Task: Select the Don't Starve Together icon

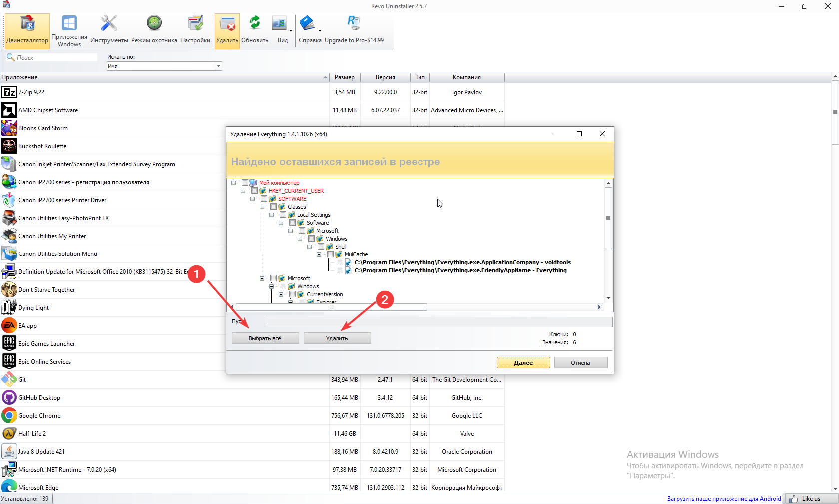Action: [x=9, y=290]
